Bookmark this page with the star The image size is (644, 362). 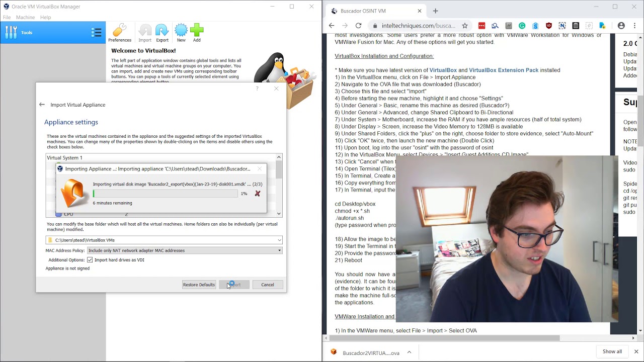coord(465,26)
